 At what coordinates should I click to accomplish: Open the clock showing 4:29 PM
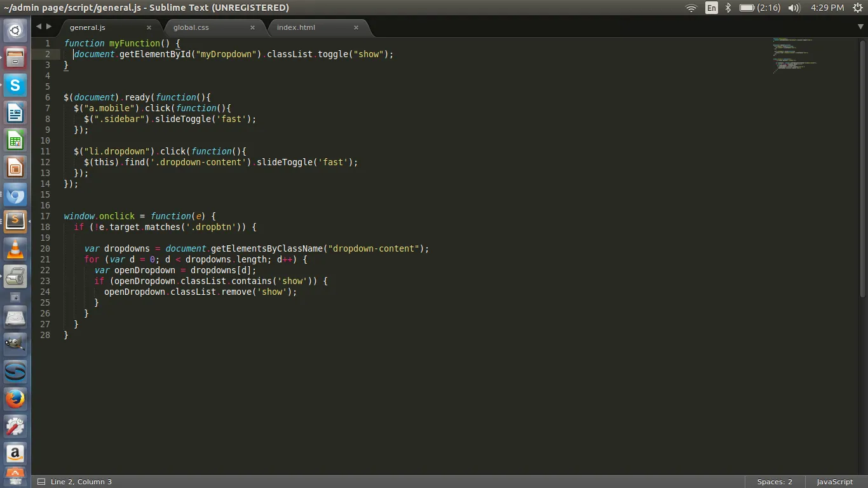pos(827,8)
